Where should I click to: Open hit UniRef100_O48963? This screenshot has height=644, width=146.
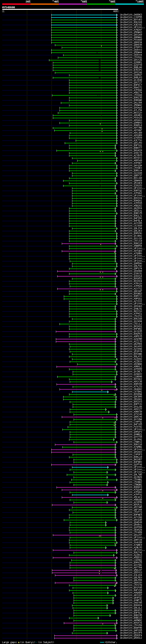tap(131, 15)
